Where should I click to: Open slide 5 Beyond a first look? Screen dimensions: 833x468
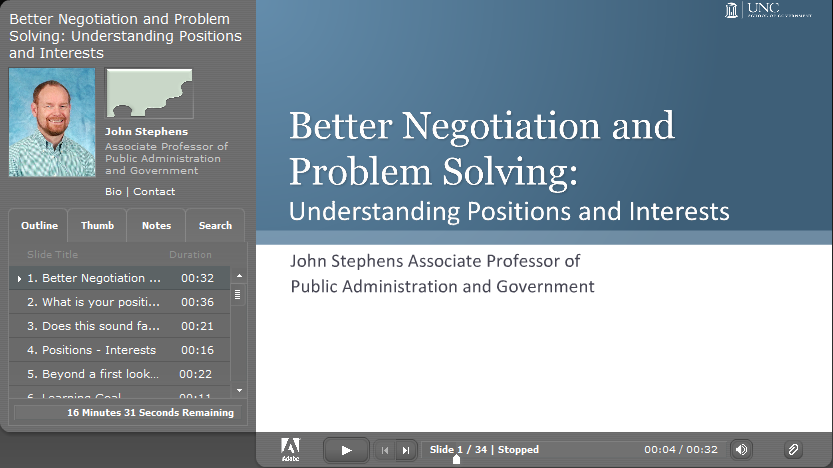pos(120,374)
